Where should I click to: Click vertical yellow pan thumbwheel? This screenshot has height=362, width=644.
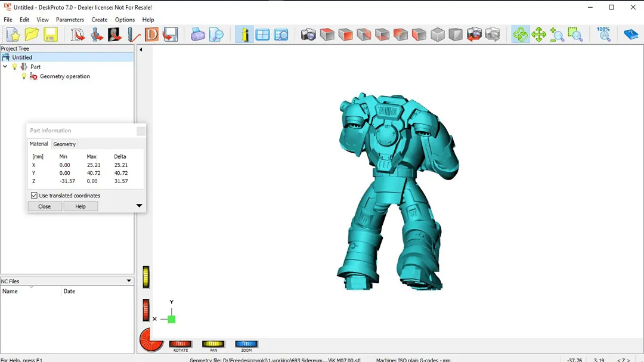click(x=146, y=277)
